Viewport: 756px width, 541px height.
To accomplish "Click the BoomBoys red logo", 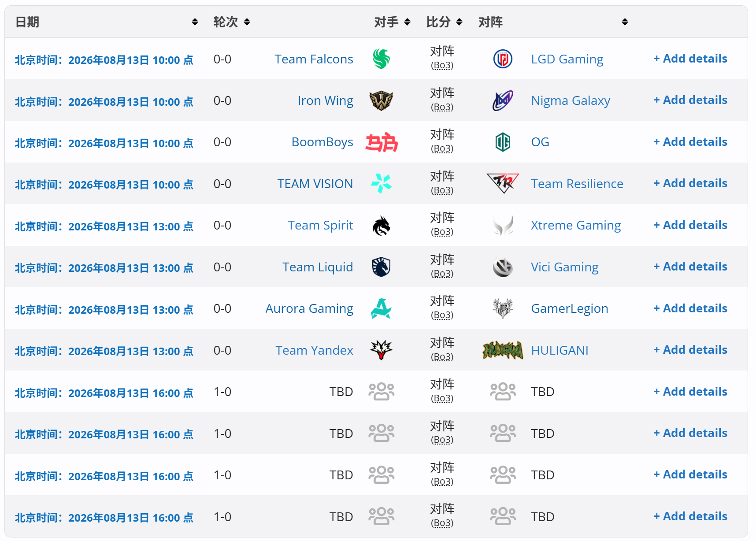I will tap(382, 142).
